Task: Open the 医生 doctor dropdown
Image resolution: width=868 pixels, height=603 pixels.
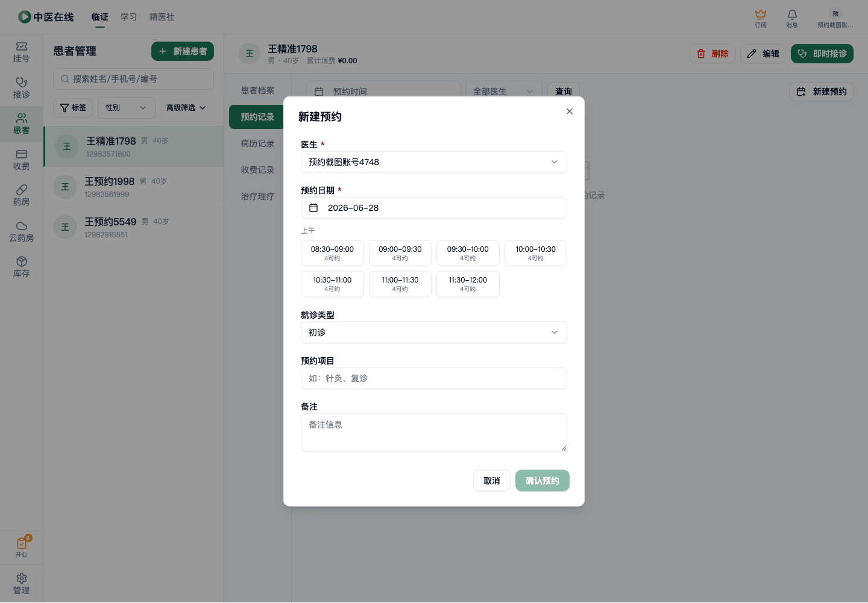Action: [x=434, y=162]
